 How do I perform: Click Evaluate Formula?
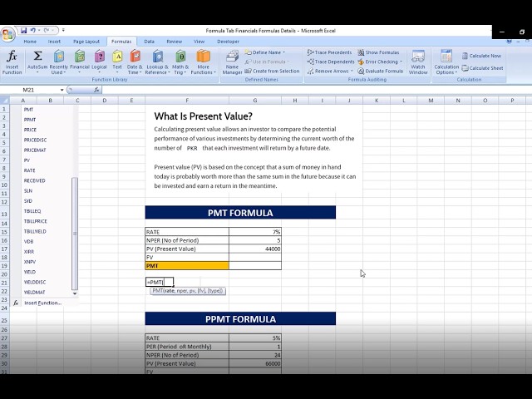381,71
